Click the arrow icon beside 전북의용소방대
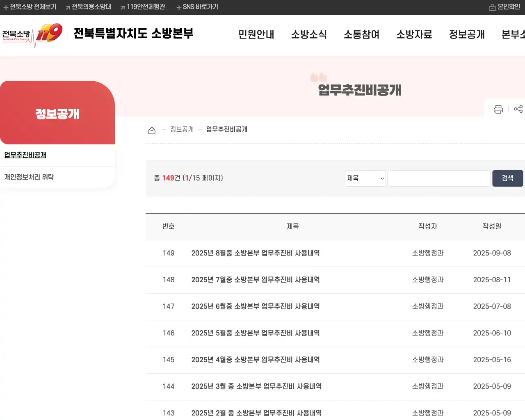This screenshot has width=525, height=420. [67, 7]
